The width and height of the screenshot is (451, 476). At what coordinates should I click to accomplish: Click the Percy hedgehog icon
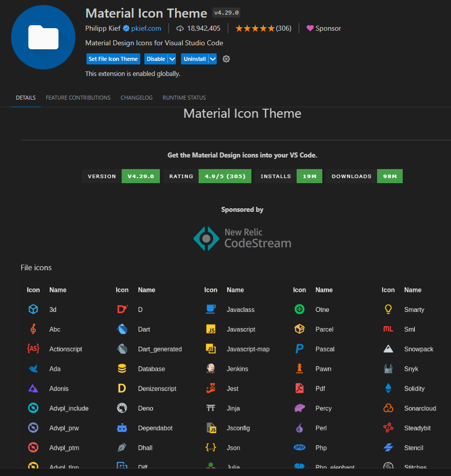(299, 408)
